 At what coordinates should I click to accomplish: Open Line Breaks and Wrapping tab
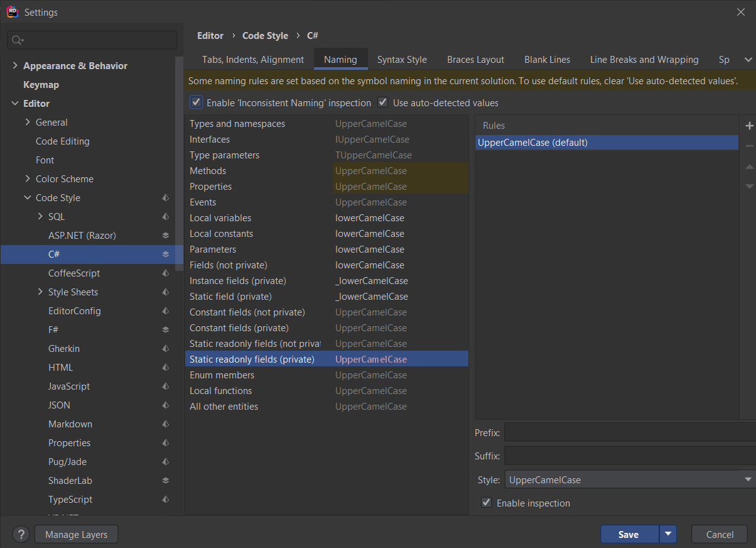(x=644, y=60)
